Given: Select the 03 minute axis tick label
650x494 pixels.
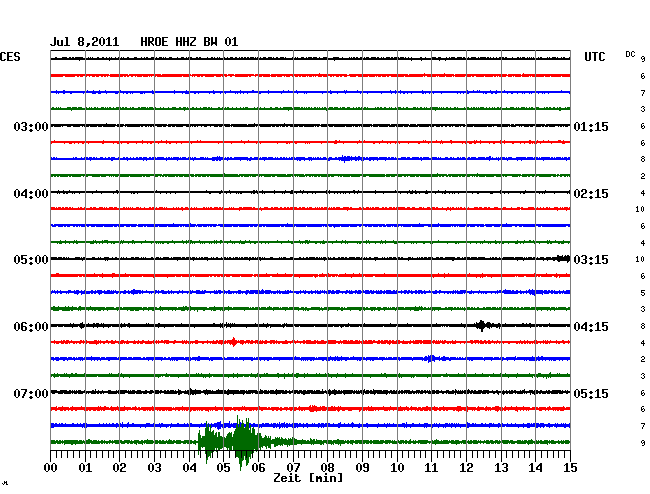Looking at the screenshot, I should click(x=154, y=467).
